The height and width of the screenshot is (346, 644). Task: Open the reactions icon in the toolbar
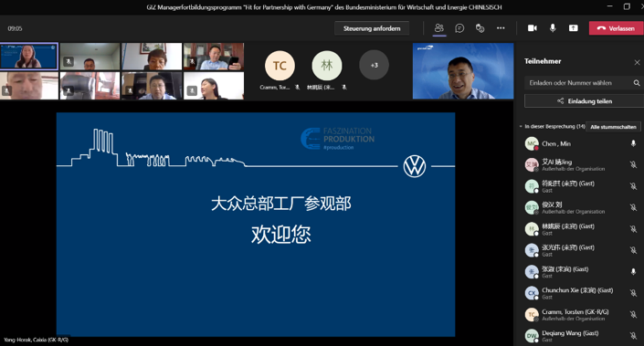tap(480, 28)
